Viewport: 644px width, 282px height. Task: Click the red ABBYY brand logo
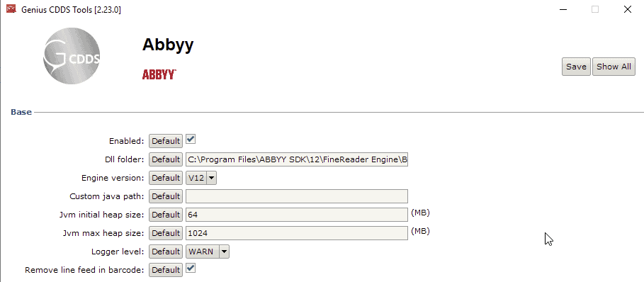click(x=159, y=74)
